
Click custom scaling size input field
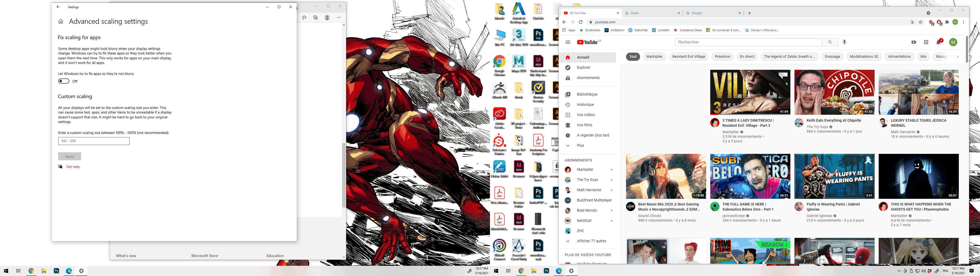[94, 141]
